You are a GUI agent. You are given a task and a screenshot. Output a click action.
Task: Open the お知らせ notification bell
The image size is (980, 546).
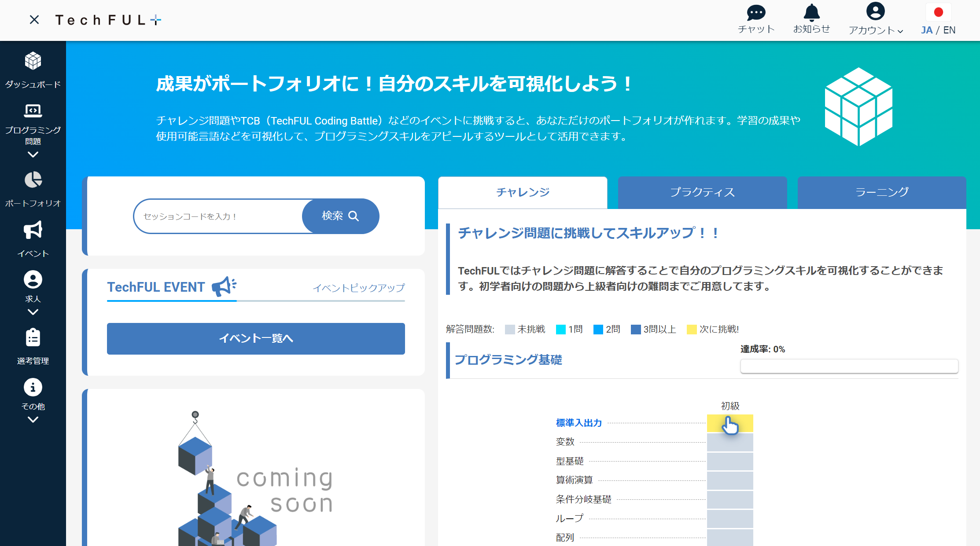pyautogui.click(x=811, y=13)
